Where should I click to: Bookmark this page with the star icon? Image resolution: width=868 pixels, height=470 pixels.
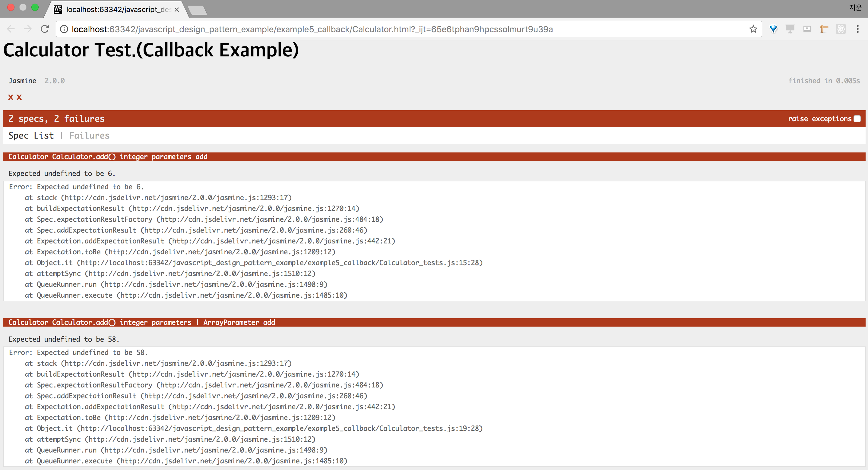[753, 29]
